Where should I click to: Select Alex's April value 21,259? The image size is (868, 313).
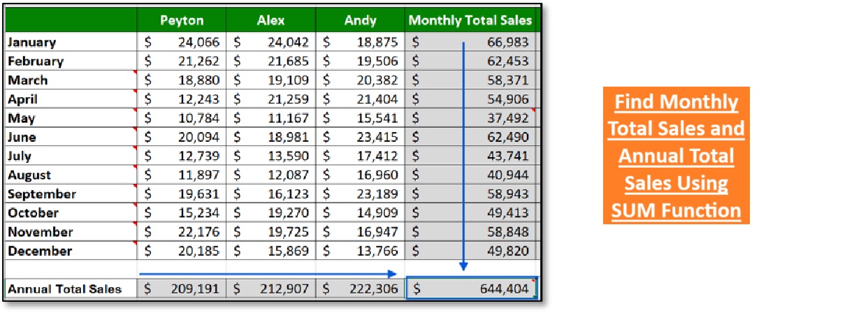tap(271, 99)
